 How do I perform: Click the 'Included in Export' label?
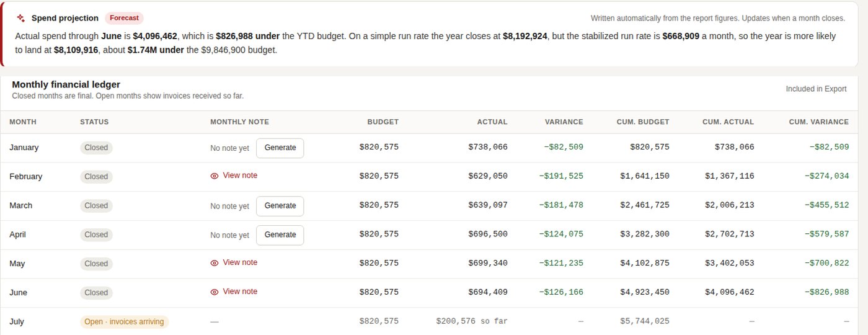(x=816, y=89)
